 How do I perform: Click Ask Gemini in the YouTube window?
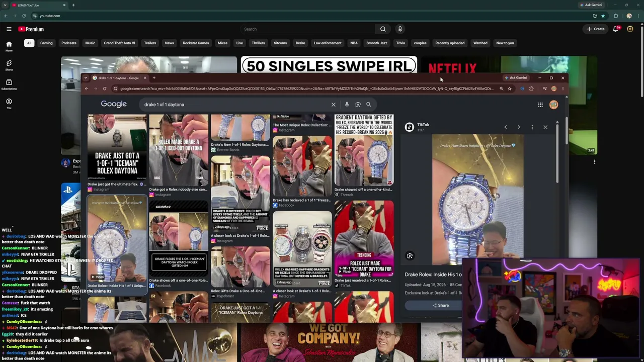pyautogui.click(x=591, y=5)
